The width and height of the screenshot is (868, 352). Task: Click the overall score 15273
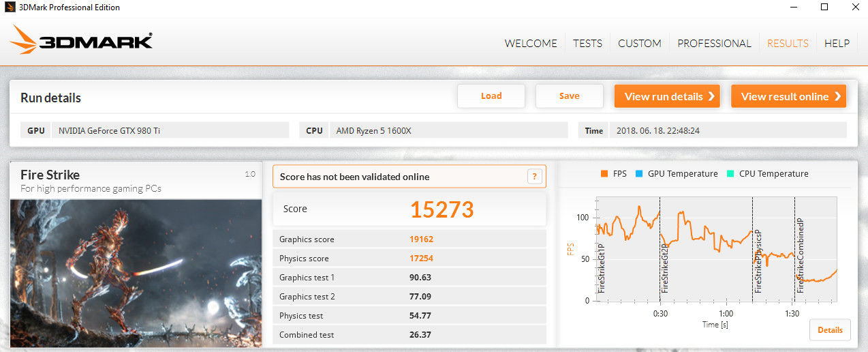point(441,209)
